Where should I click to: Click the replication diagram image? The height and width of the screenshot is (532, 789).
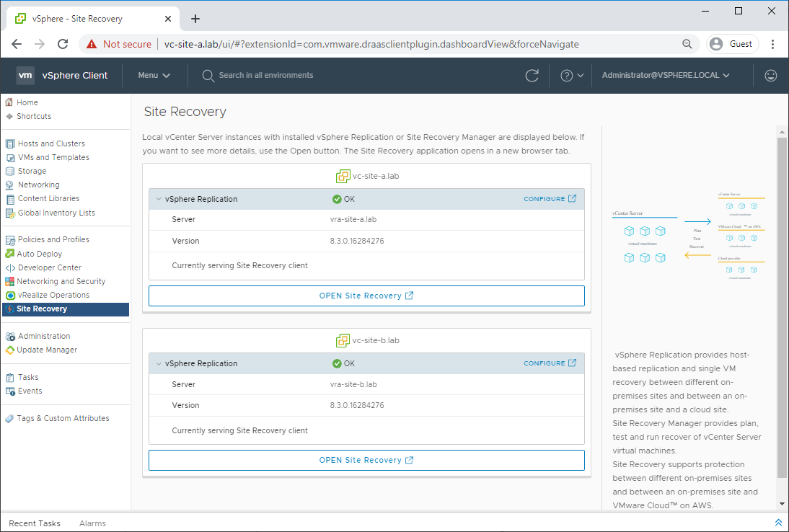[x=688, y=236]
